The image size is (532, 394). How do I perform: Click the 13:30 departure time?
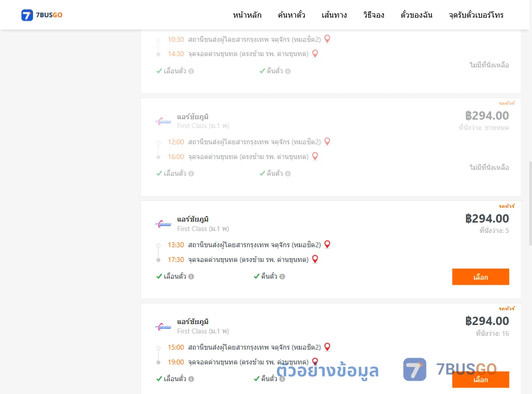(x=176, y=245)
